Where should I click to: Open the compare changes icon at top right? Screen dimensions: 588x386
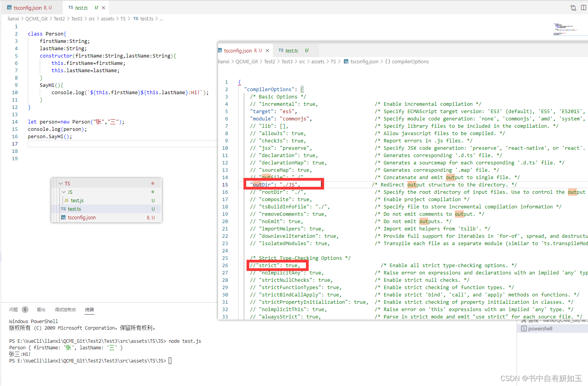[573, 8]
